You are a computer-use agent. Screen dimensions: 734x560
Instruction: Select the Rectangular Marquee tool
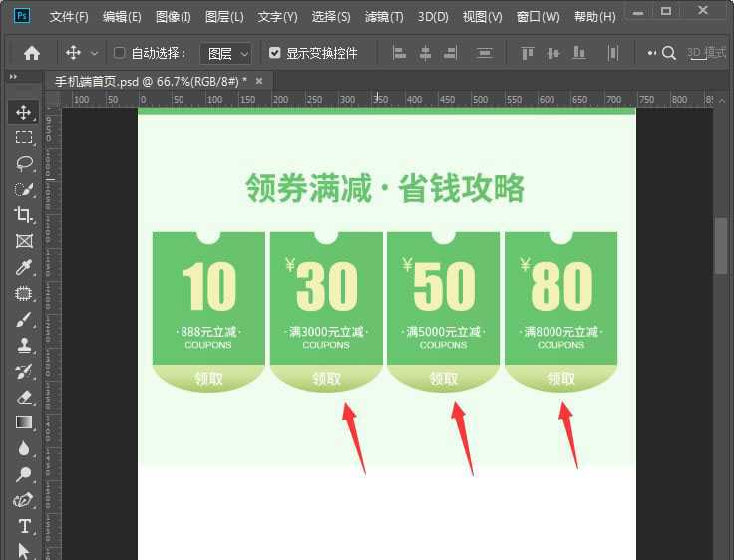click(24, 138)
